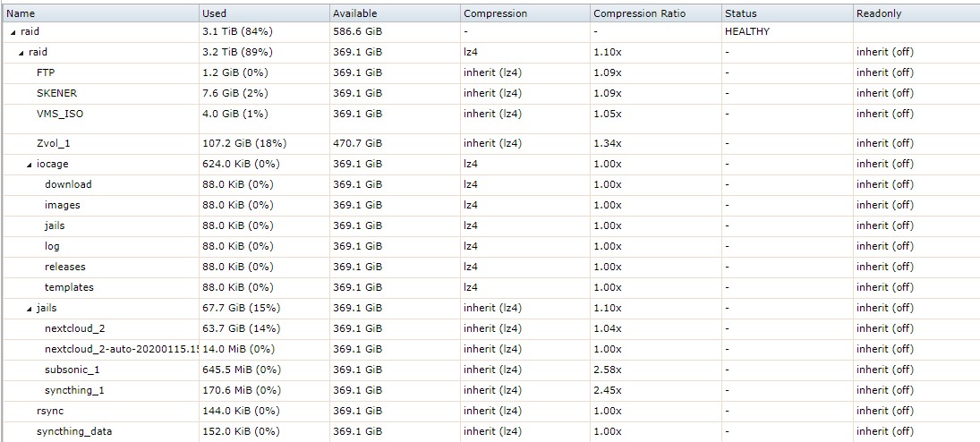The height and width of the screenshot is (442, 980).
Task: Collapse the iocage dataset tree
Action: click(x=30, y=165)
